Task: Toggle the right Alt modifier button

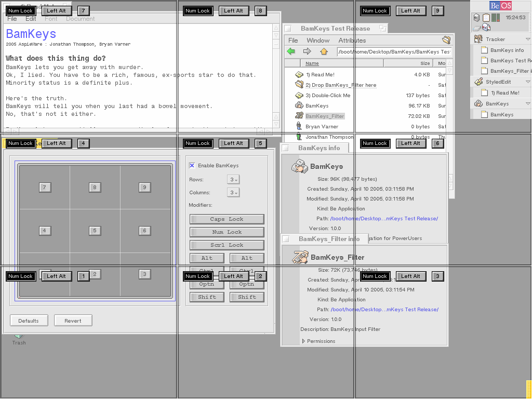Action: click(x=247, y=258)
